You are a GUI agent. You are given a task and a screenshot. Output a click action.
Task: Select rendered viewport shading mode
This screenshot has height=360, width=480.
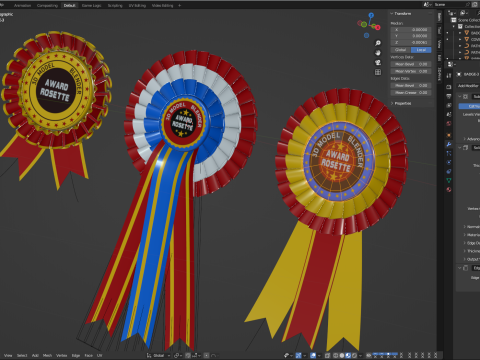354,355
